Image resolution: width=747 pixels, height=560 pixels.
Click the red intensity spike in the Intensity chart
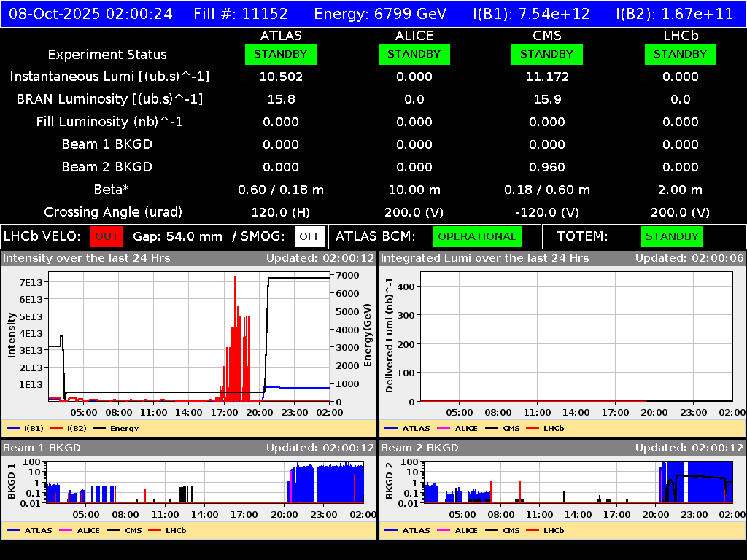[x=235, y=306]
